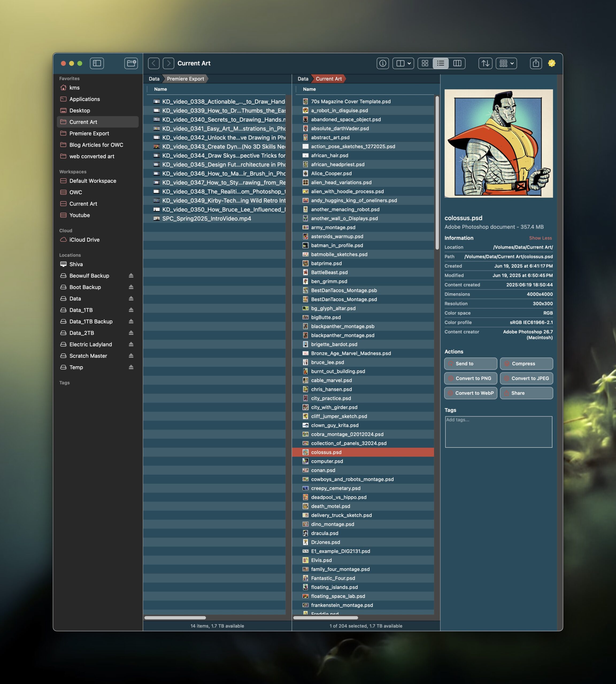Image resolution: width=616 pixels, height=684 pixels.
Task: Click Show Less in Information section
Action: 540,238
